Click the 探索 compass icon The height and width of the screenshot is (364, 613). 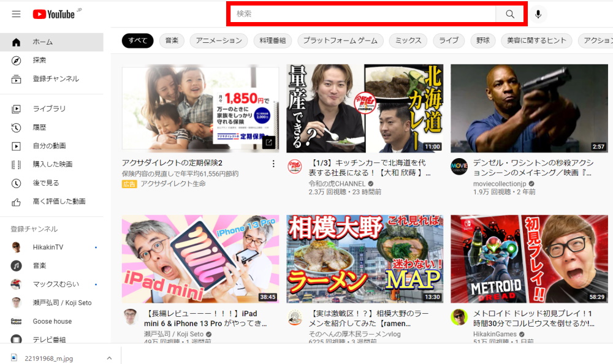click(16, 60)
